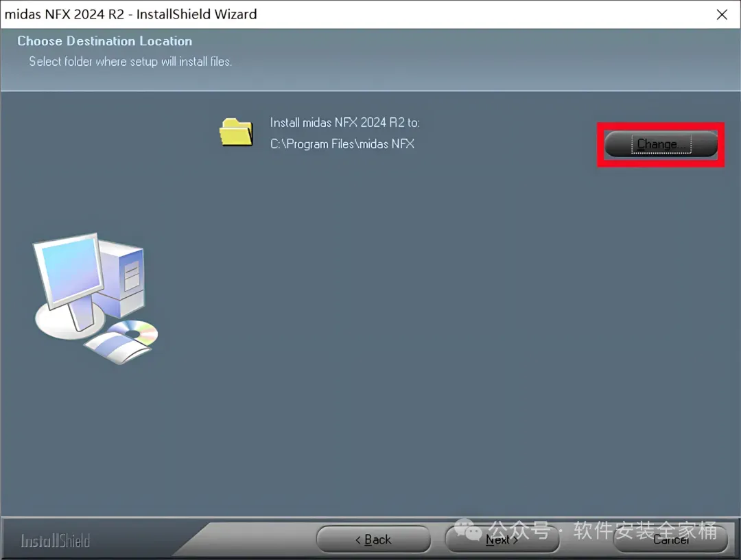The height and width of the screenshot is (560, 741).
Task: Click the yellow destination folder icon
Action: (x=236, y=132)
